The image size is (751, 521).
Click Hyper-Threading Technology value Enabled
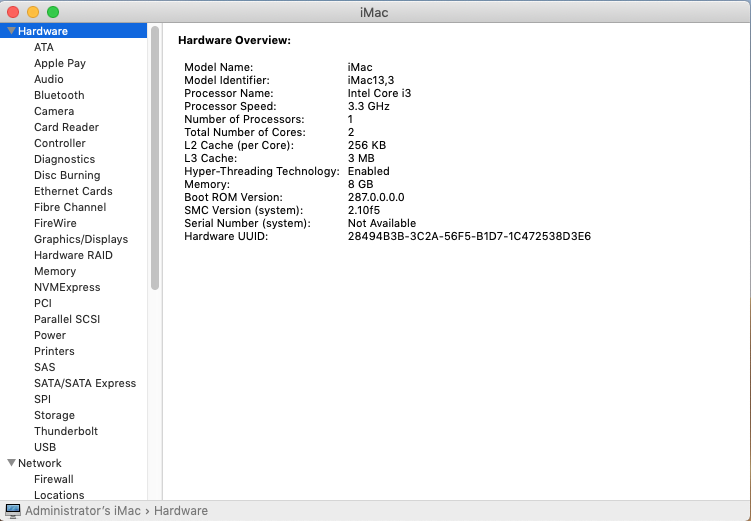click(368, 171)
